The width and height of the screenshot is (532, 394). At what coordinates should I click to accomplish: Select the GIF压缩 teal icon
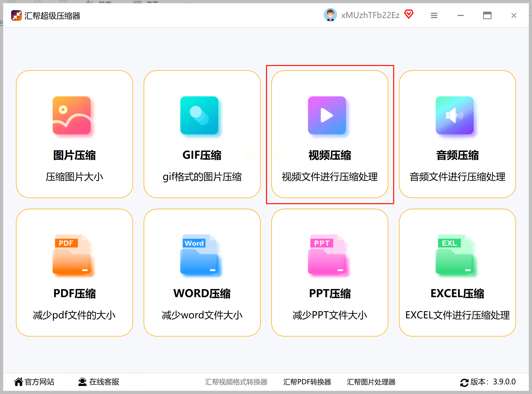199,115
